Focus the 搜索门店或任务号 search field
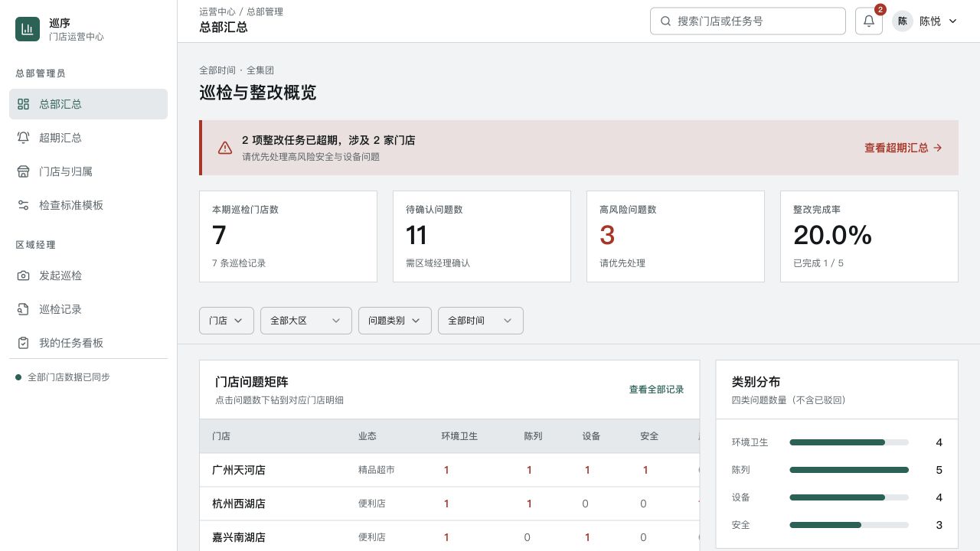 click(x=748, y=21)
